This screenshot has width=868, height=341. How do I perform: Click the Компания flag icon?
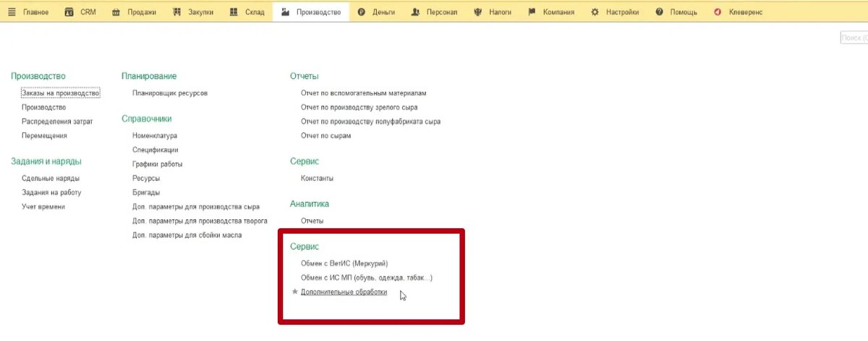(x=532, y=12)
